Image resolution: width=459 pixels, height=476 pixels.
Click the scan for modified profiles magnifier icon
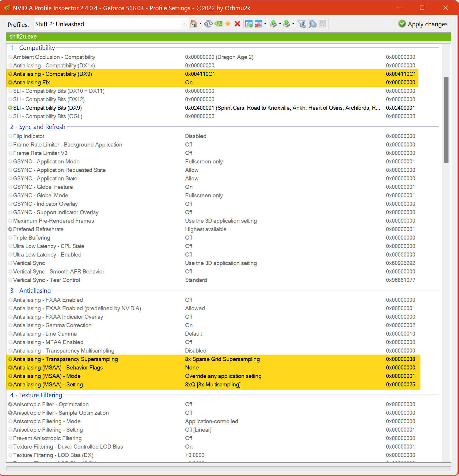click(x=312, y=24)
